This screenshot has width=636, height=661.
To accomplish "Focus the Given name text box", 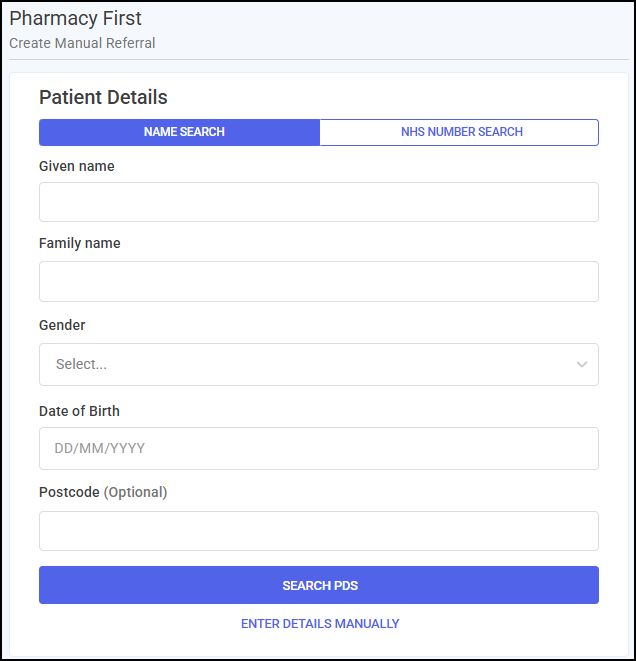I will 319,202.
